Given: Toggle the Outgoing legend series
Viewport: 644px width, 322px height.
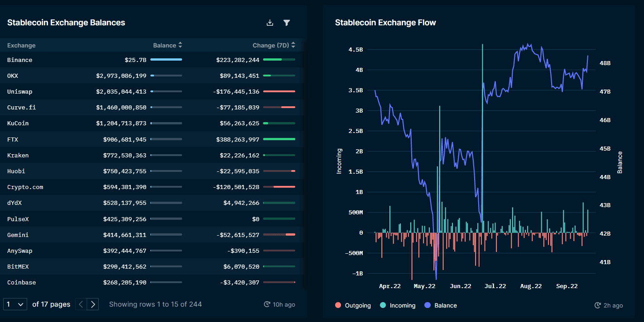Looking at the screenshot, I should 353,305.
